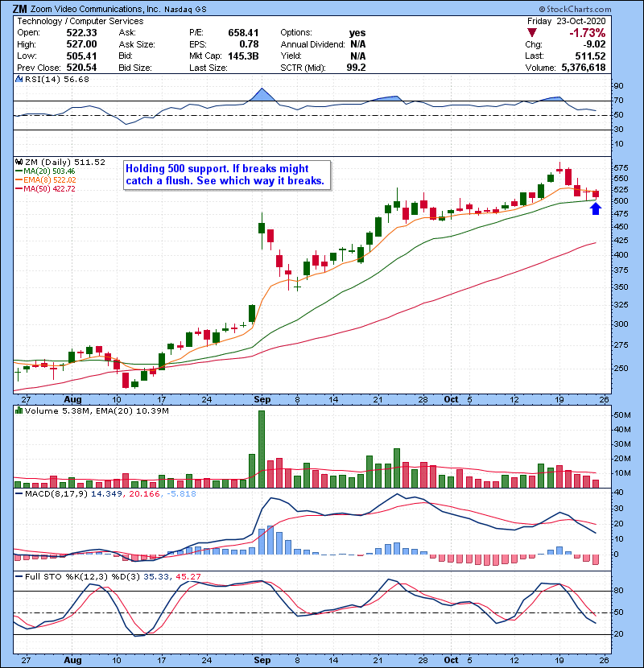Click the Last price 511.52 in header
Image resolution: width=644 pixels, height=668 pixels.
[590, 56]
